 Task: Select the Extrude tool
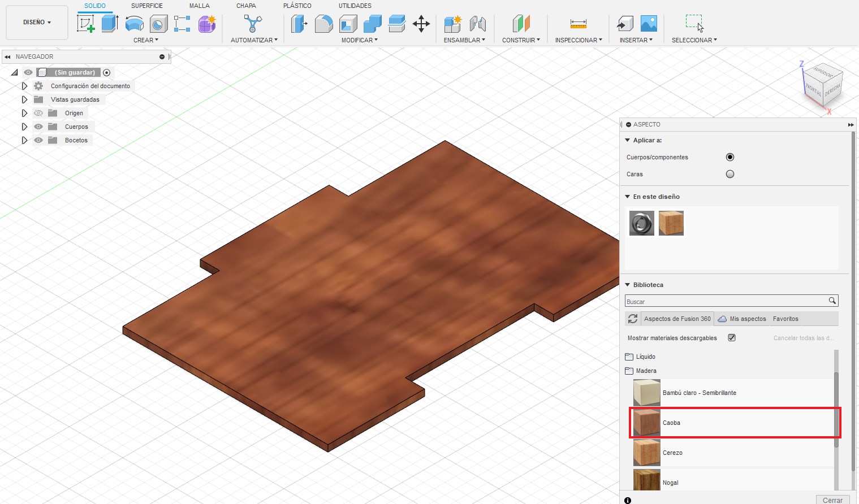[x=110, y=24]
